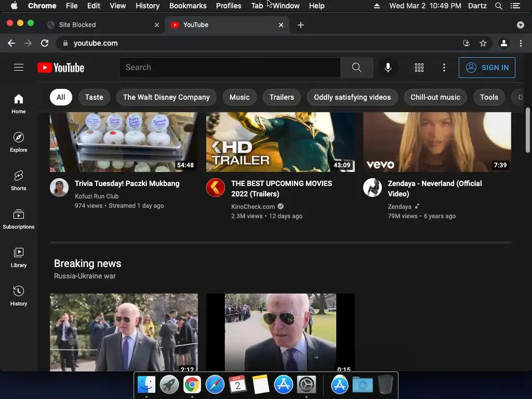
Task: Open YouTube settings three-dot menu
Action: point(444,68)
